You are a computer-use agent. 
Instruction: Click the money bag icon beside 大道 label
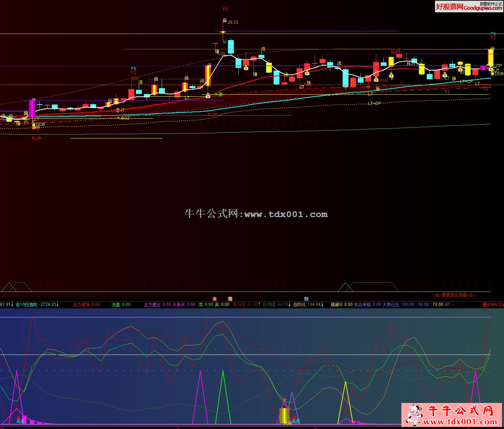click(x=208, y=96)
